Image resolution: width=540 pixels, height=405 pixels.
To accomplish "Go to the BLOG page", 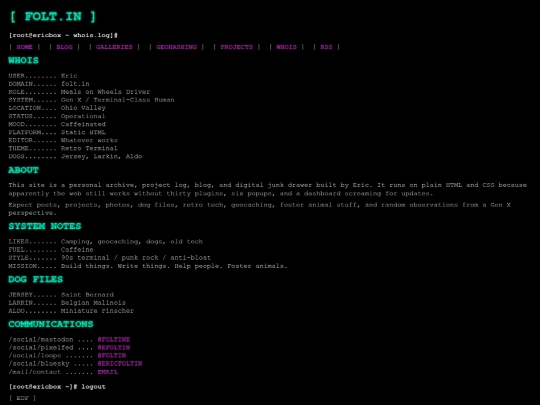I will 65,47.
